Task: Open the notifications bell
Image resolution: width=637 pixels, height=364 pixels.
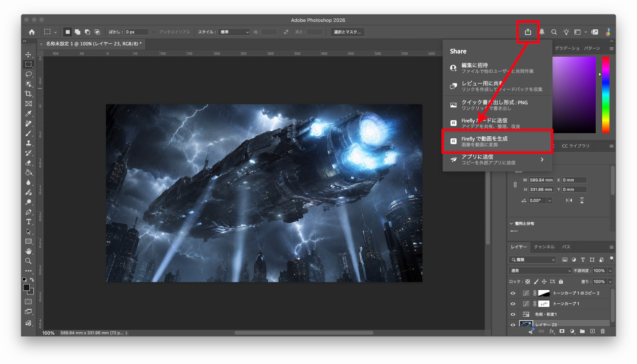Action: 541,32
